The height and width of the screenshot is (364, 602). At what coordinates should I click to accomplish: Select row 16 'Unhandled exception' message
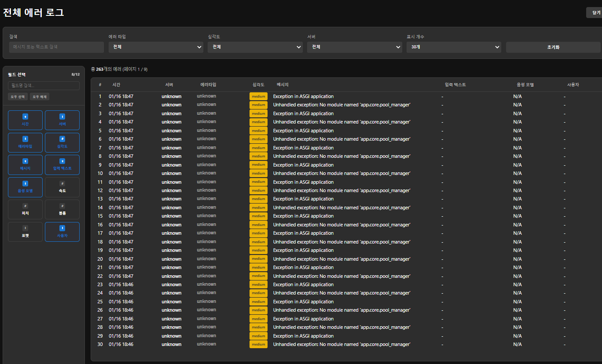tap(341, 225)
